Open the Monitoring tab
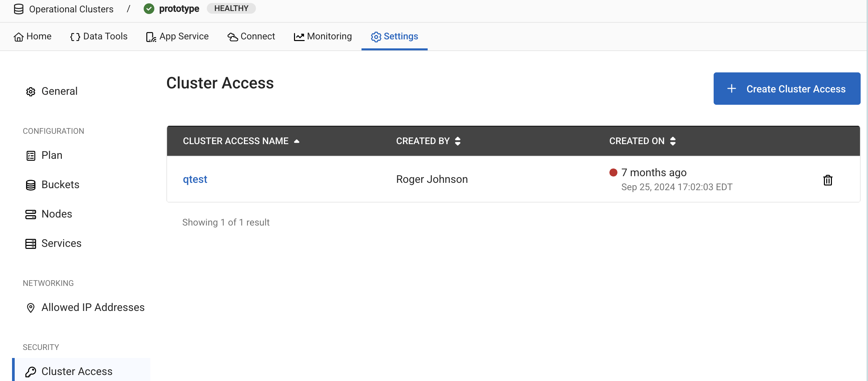 [322, 36]
